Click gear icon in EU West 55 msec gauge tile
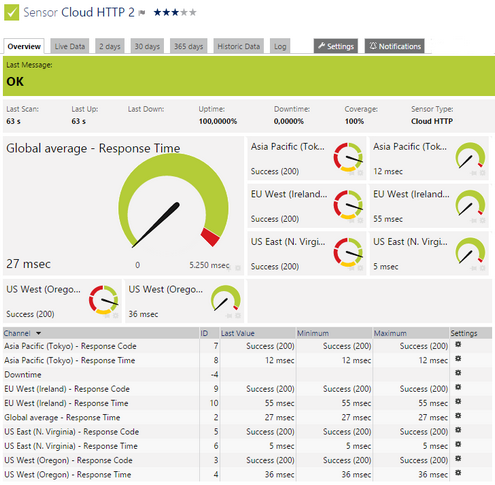 click(482, 221)
